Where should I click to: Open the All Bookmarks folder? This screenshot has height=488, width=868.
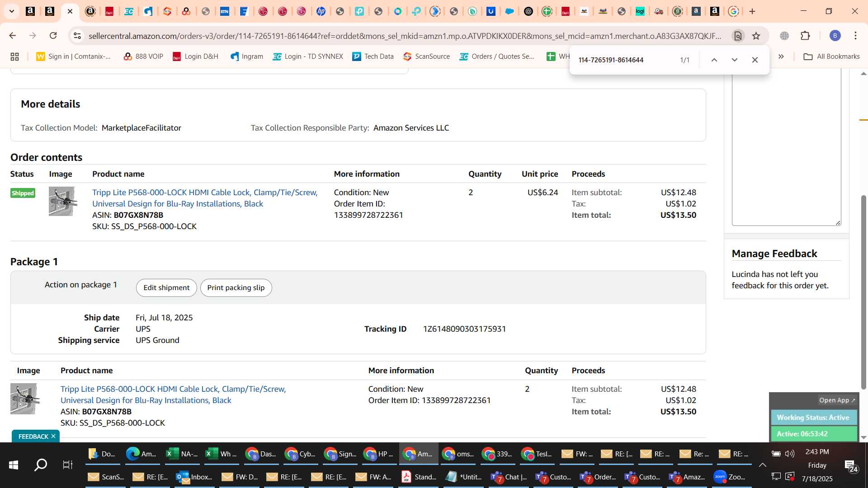831,56
